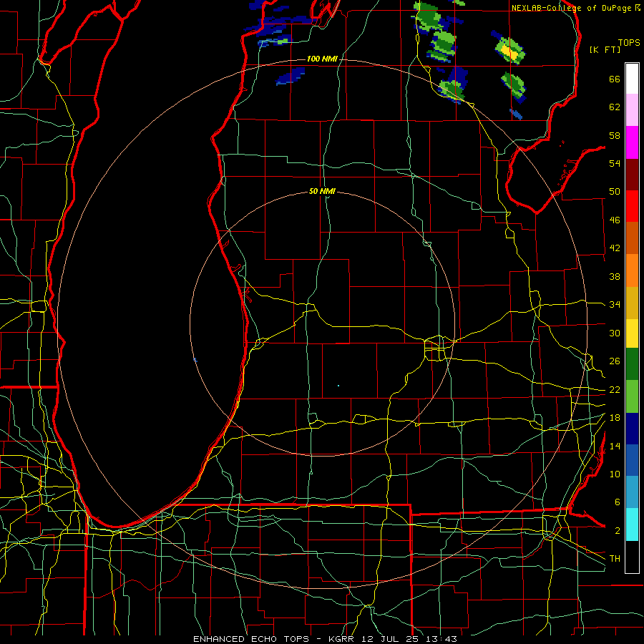The height and width of the screenshot is (644, 644).
Task: Click the yellow legend swatch
Action: [x=632, y=333]
